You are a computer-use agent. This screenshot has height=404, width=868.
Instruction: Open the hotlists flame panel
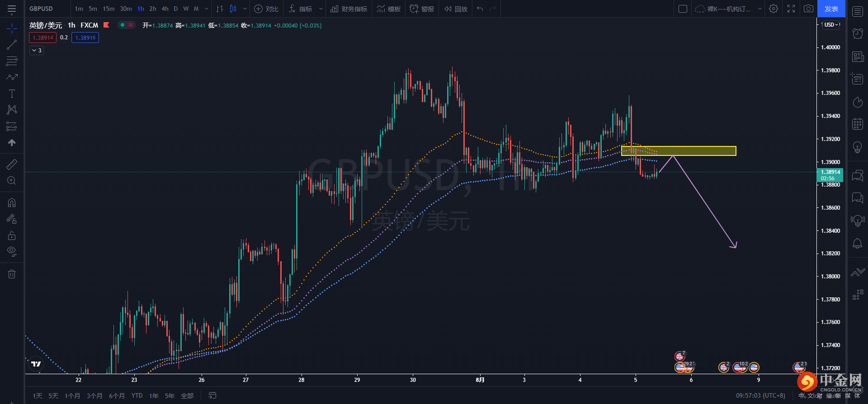click(x=858, y=102)
